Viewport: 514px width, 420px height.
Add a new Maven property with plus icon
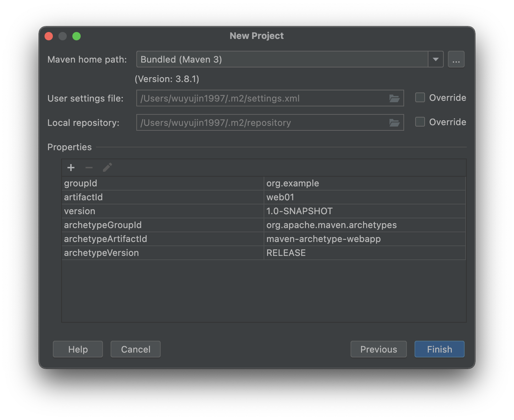click(71, 168)
